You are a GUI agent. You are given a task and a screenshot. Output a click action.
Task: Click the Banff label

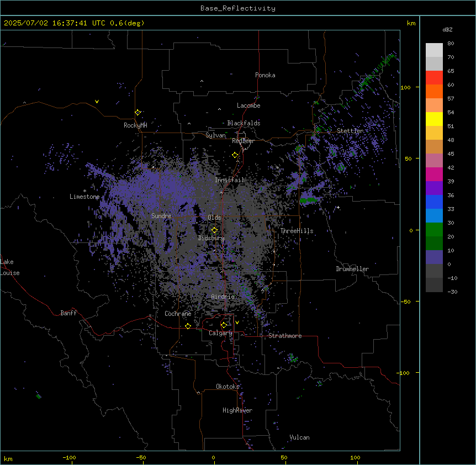pyautogui.click(x=68, y=313)
